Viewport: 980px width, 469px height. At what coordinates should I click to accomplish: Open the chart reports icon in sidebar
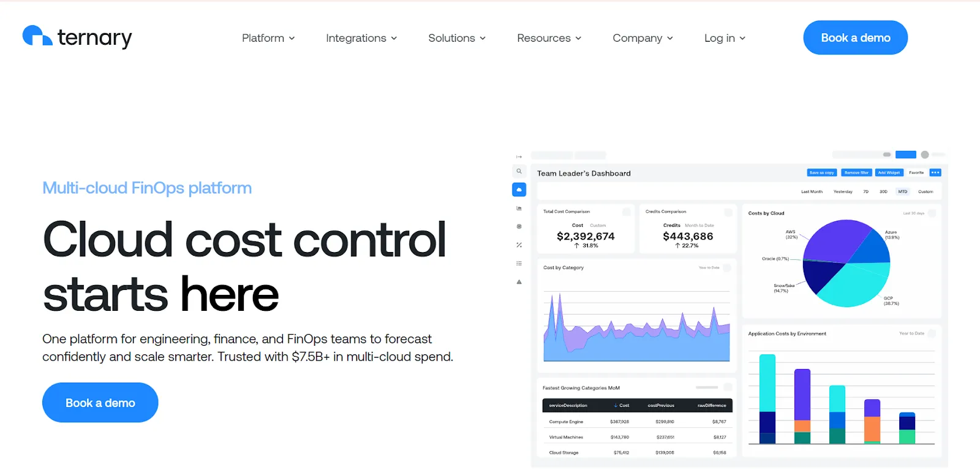click(519, 208)
